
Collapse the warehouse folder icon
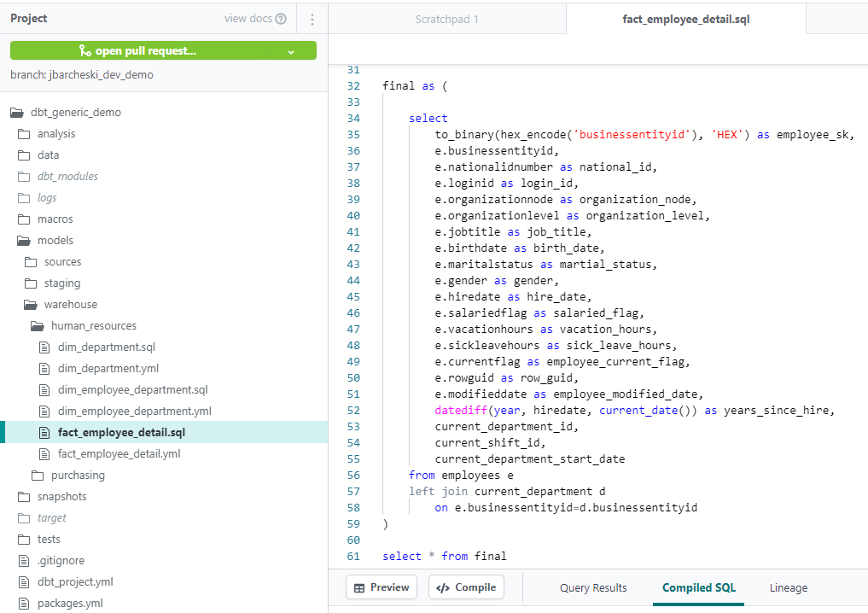[x=31, y=305]
